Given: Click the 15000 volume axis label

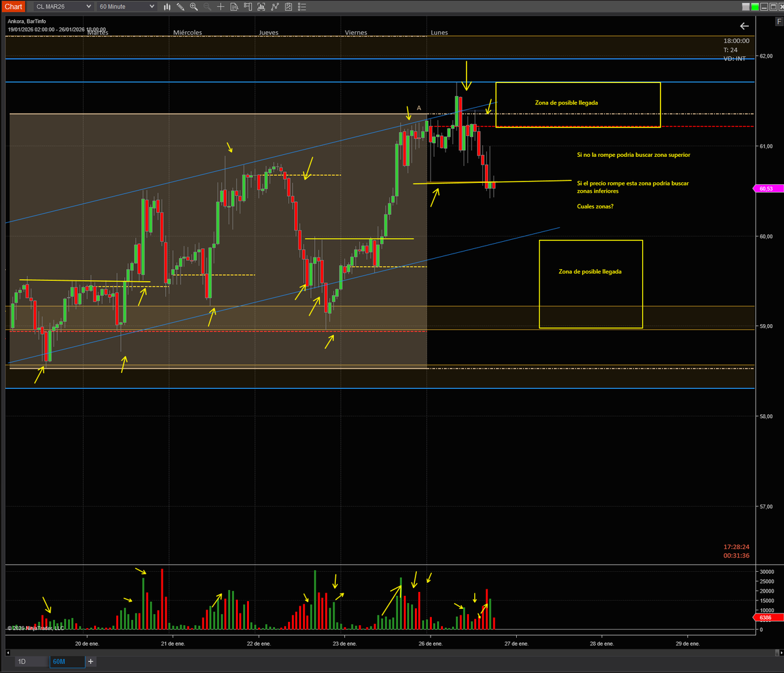Looking at the screenshot, I should click(x=768, y=600).
